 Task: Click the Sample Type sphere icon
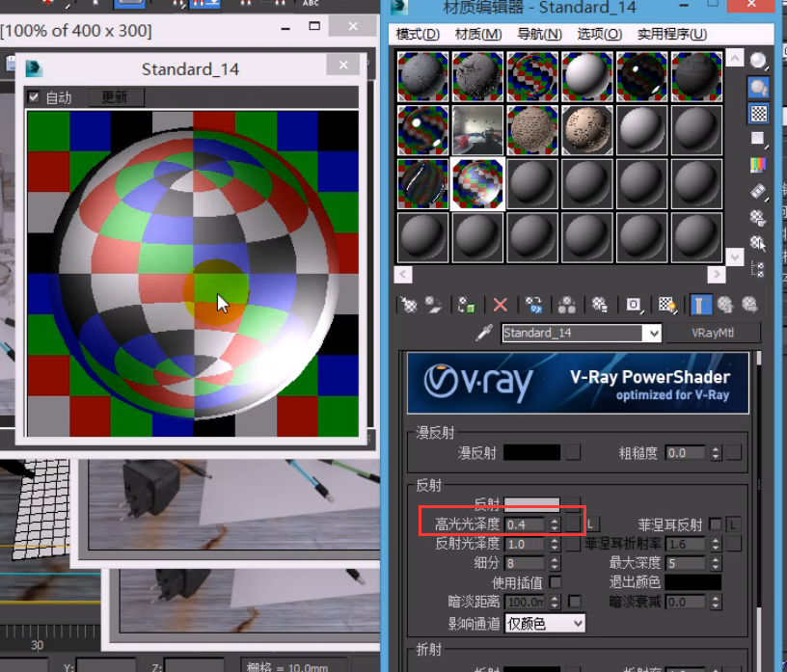point(759,61)
